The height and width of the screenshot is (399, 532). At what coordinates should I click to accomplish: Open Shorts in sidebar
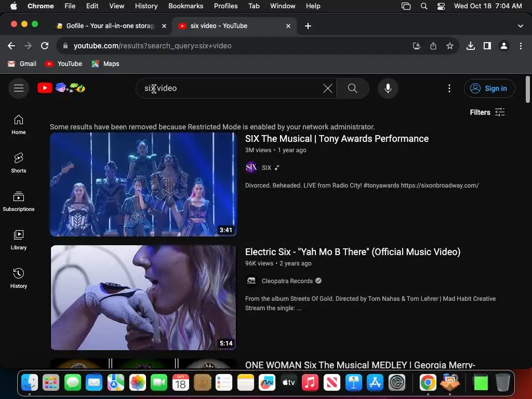[x=19, y=163]
